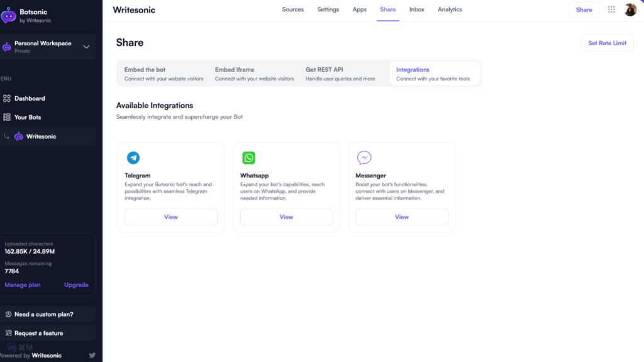The image size is (644, 362).
Task: Open the user profile avatar
Action: (630, 9)
